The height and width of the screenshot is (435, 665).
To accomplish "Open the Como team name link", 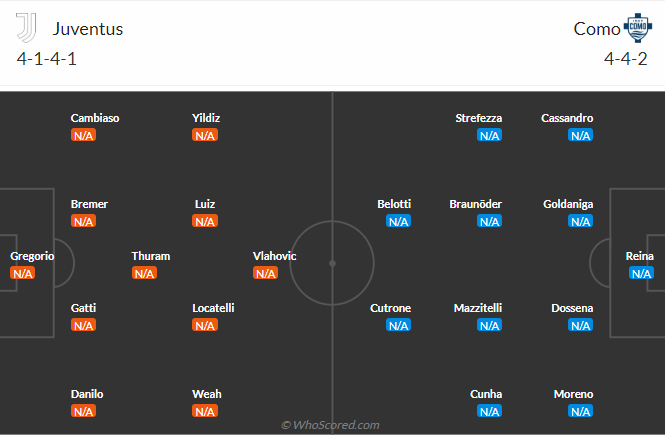I will [596, 29].
